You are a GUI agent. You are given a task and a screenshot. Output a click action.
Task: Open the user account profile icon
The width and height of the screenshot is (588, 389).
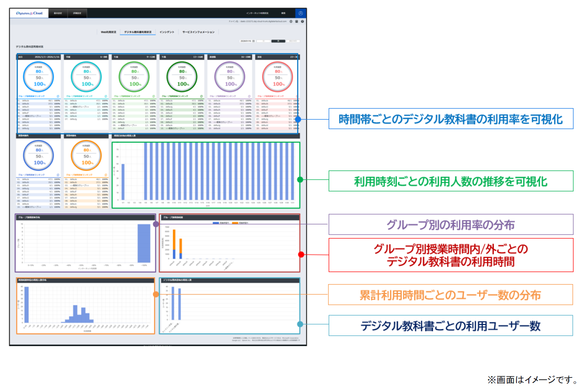click(301, 13)
